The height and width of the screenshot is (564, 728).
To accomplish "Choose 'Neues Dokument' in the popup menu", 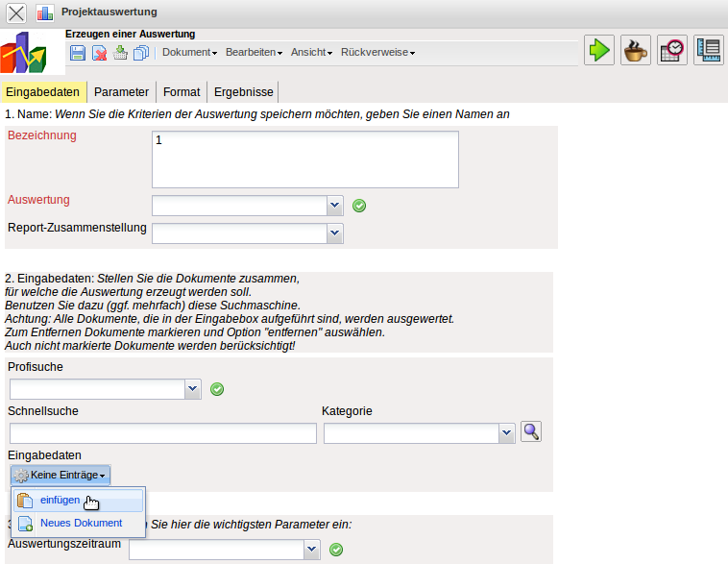I will 81,524.
